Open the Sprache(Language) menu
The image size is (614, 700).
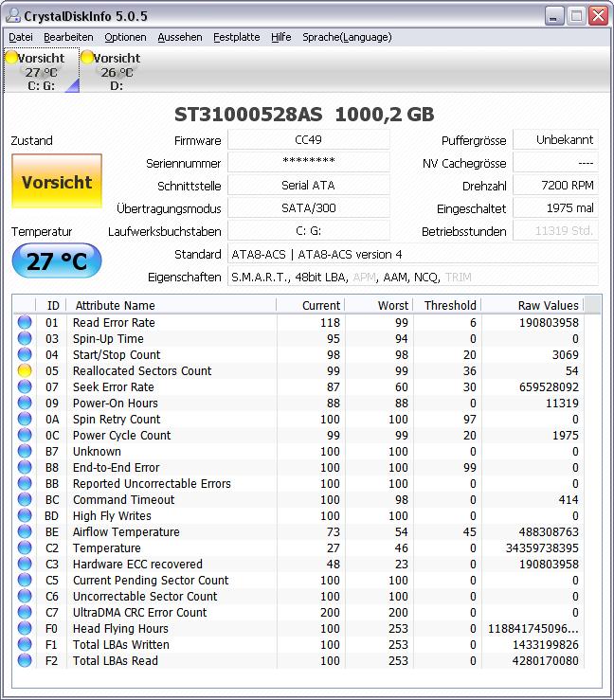click(347, 37)
